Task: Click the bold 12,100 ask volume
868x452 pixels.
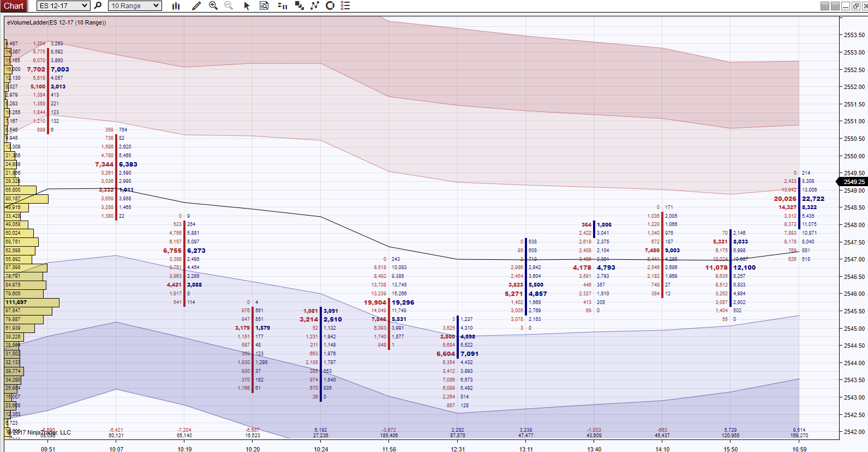Action: click(x=745, y=267)
